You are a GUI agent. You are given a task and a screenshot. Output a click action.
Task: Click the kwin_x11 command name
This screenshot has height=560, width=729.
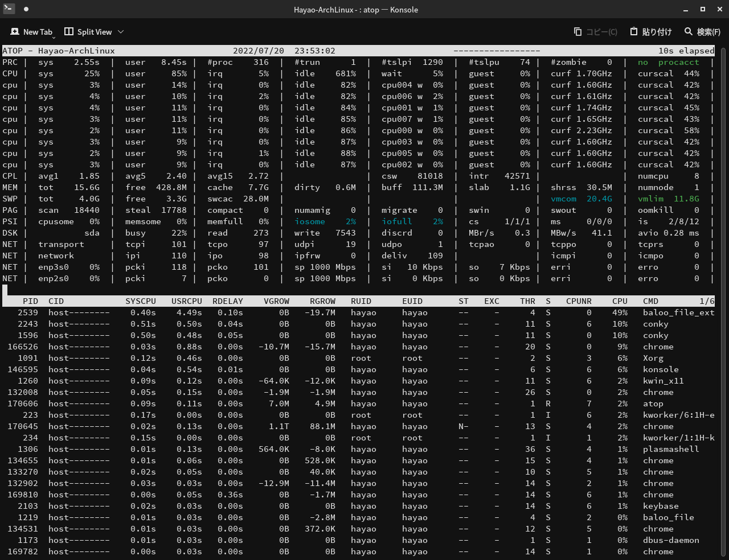[664, 381]
